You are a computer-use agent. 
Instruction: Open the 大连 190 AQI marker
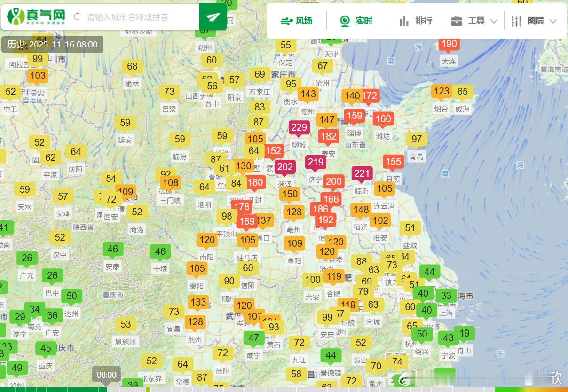[449, 45]
